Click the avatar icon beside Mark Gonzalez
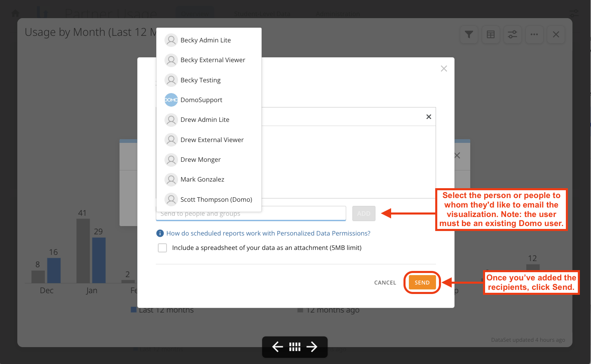This screenshot has width=591, height=364. pos(171,180)
